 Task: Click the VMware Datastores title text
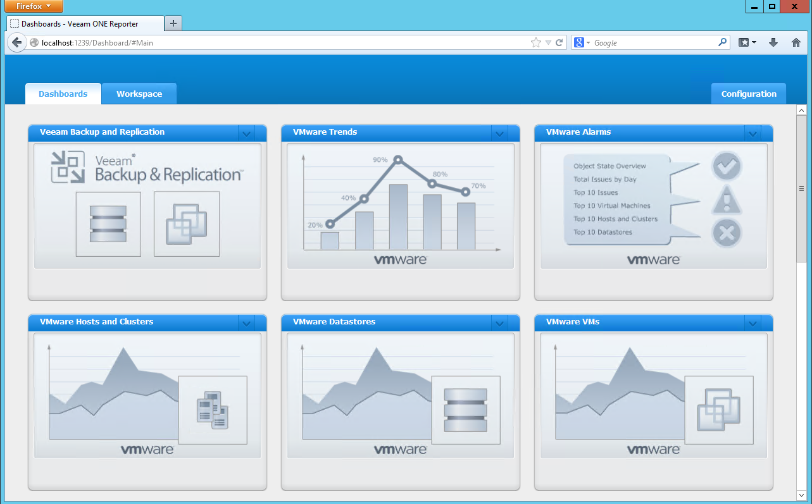pyautogui.click(x=334, y=322)
